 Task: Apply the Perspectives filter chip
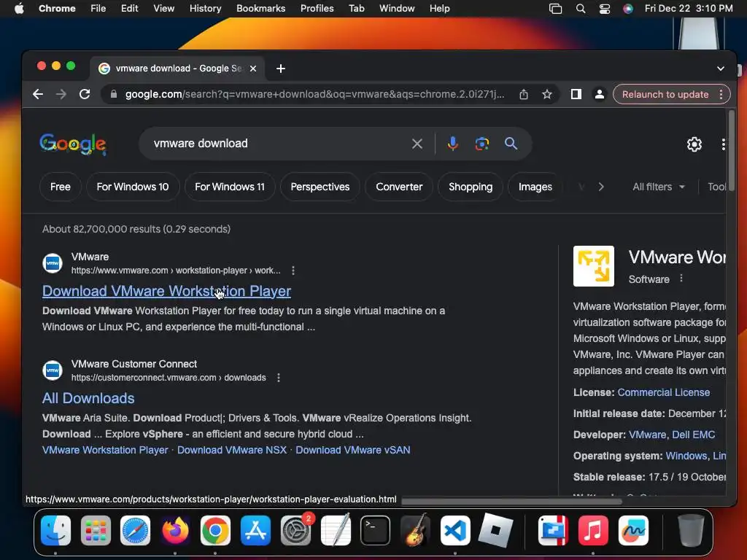click(x=320, y=187)
